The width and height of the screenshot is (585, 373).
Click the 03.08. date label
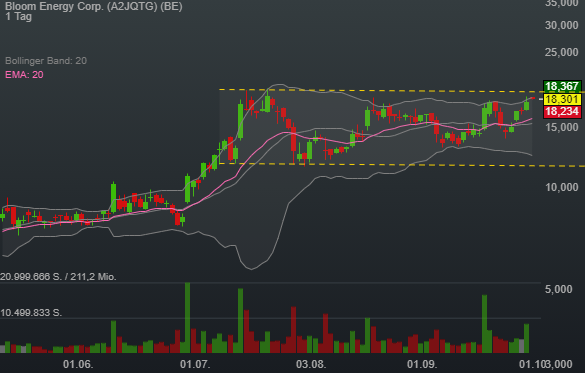click(311, 364)
